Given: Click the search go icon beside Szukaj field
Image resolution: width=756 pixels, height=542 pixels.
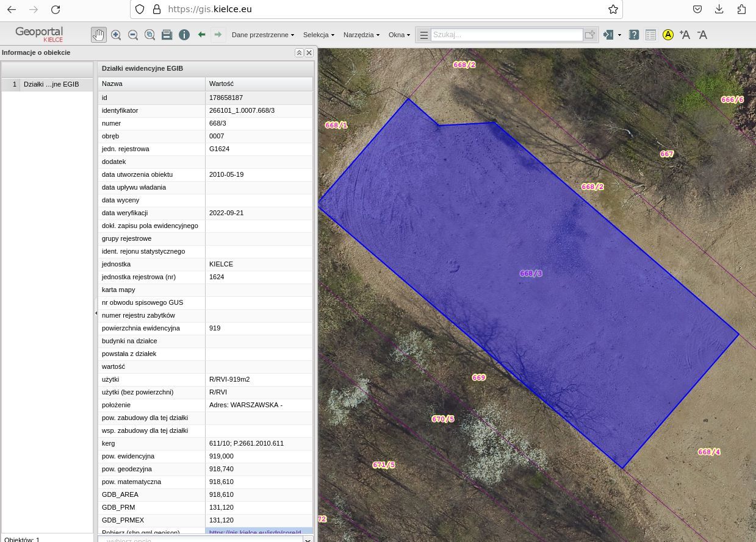Looking at the screenshot, I should (589, 35).
